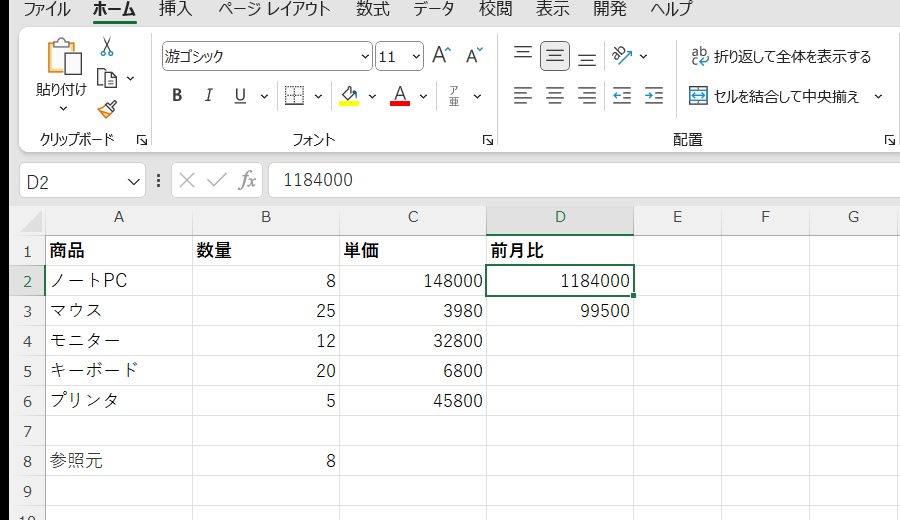Open the font size 11 dropdown

click(x=416, y=56)
